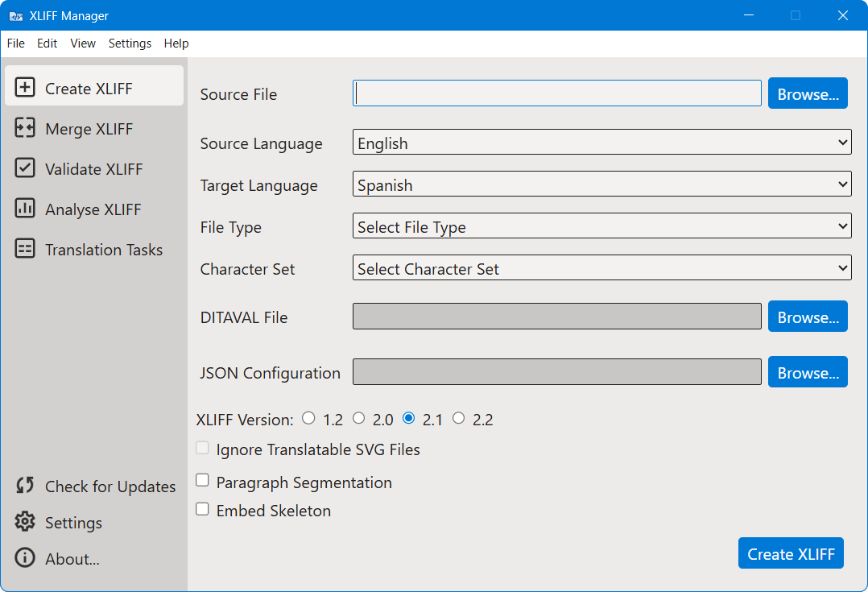The width and height of the screenshot is (868, 592).
Task: Select the Merge XLIFF sidebar label
Action: [x=89, y=129]
